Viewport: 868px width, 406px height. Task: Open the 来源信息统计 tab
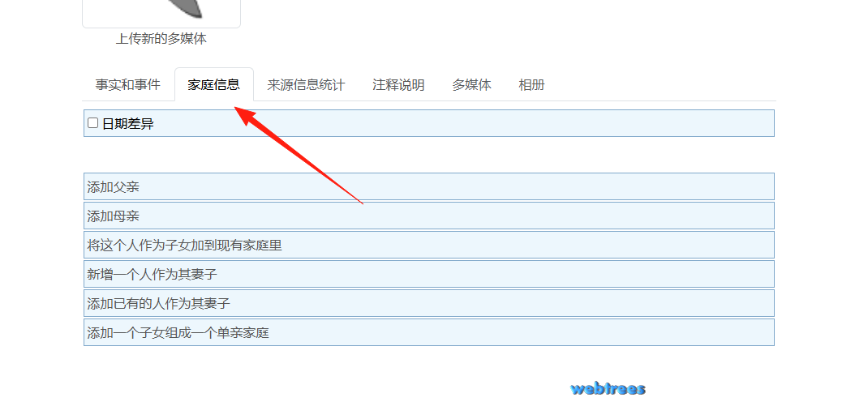[306, 84]
